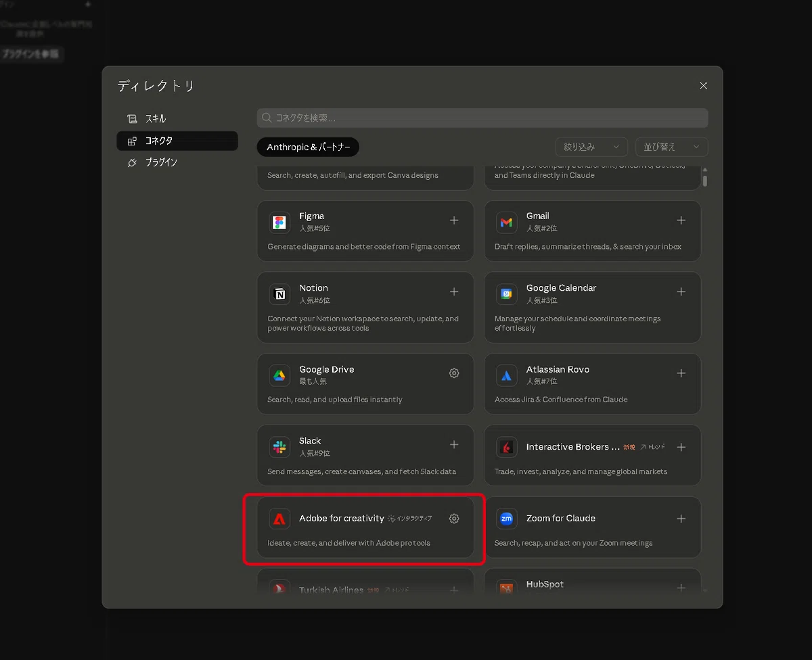The image size is (812, 660).
Task: Click the Atlassian Rovo logo icon
Action: (506, 375)
